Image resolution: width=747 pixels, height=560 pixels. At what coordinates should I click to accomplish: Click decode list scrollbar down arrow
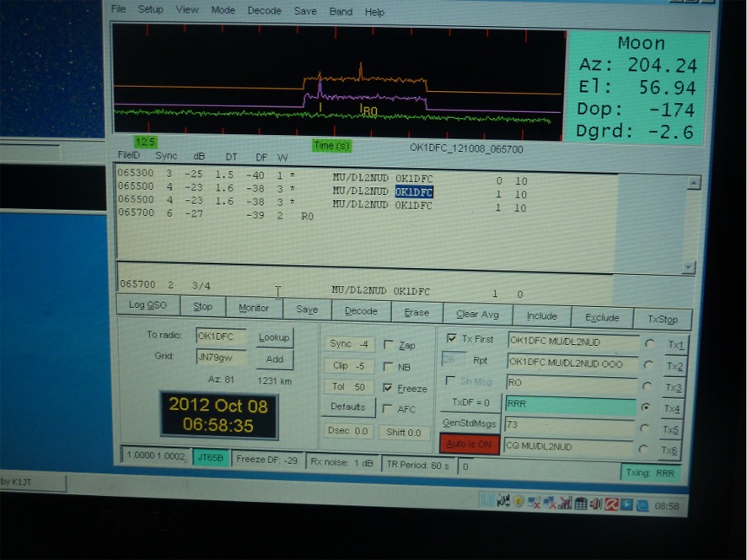point(688,267)
